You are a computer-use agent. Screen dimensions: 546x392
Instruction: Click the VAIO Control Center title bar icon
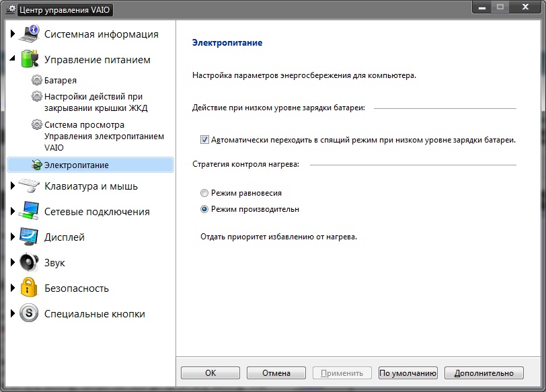point(11,9)
